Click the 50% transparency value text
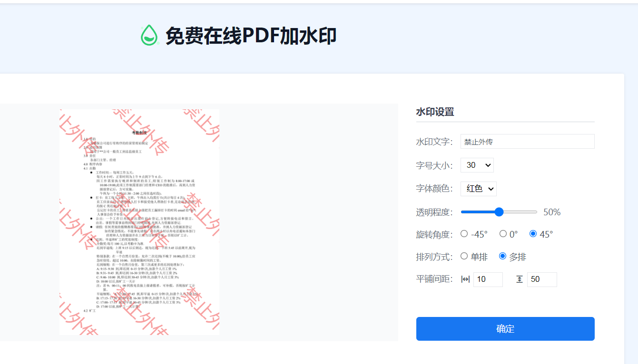638x364 pixels. point(552,212)
